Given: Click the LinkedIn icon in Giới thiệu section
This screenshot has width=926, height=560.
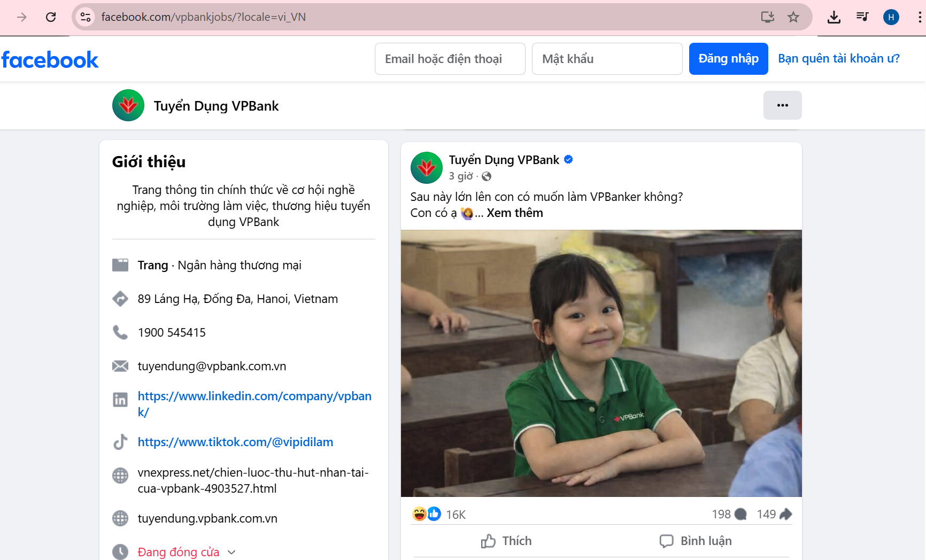Looking at the screenshot, I should coord(121,399).
